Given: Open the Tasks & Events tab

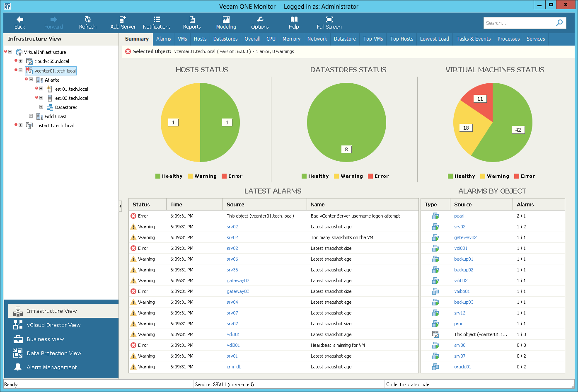Looking at the screenshot, I should point(474,39).
